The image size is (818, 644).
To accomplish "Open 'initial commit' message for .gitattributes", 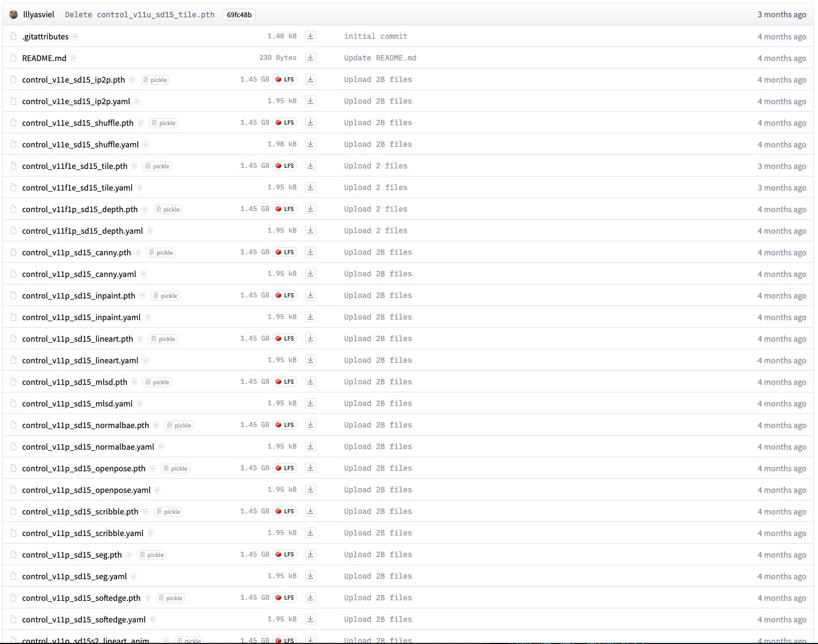I will (x=376, y=36).
